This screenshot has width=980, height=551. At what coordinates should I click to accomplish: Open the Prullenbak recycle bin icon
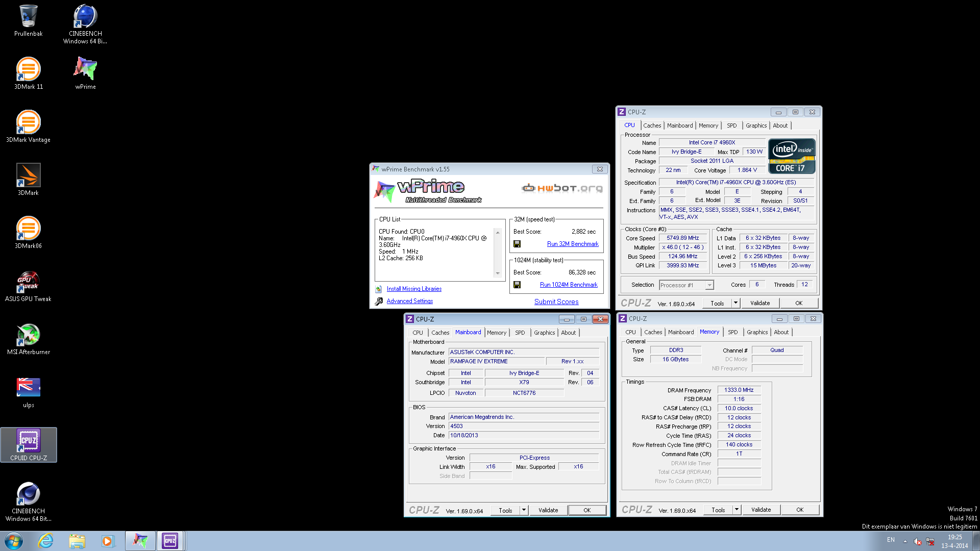[28, 20]
